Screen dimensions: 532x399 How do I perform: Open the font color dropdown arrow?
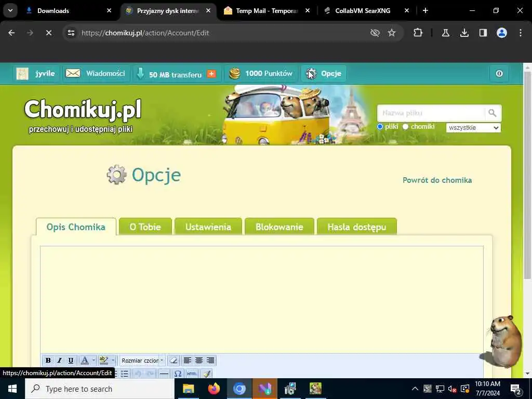[94, 361]
